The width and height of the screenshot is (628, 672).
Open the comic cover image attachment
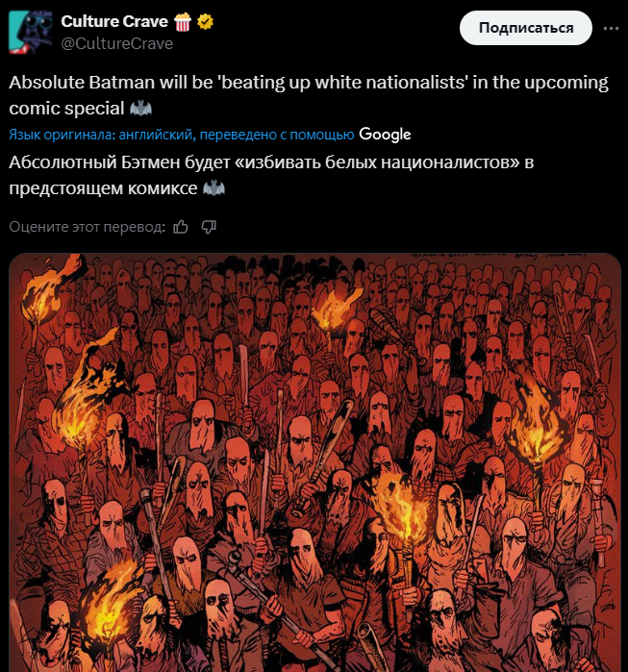click(314, 462)
